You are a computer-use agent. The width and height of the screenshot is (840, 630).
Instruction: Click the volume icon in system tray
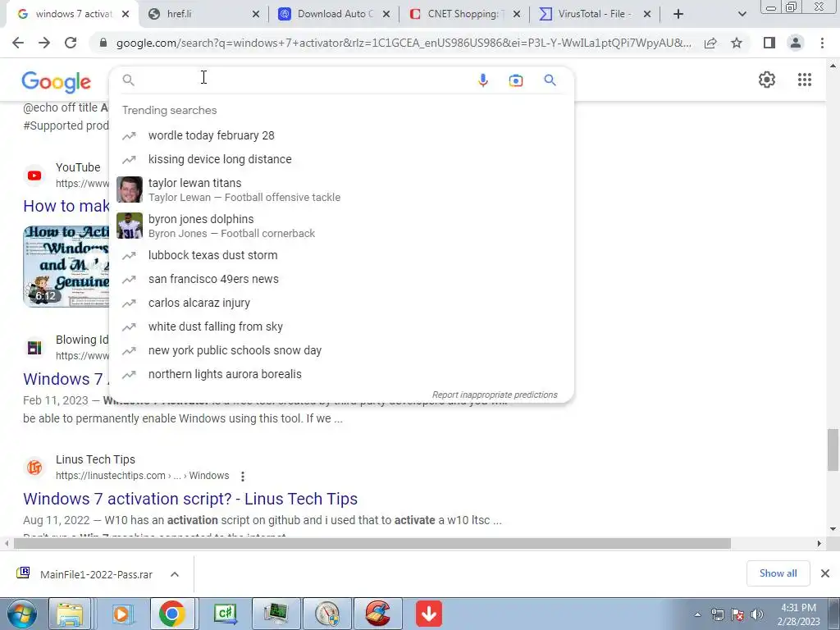point(757,614)
